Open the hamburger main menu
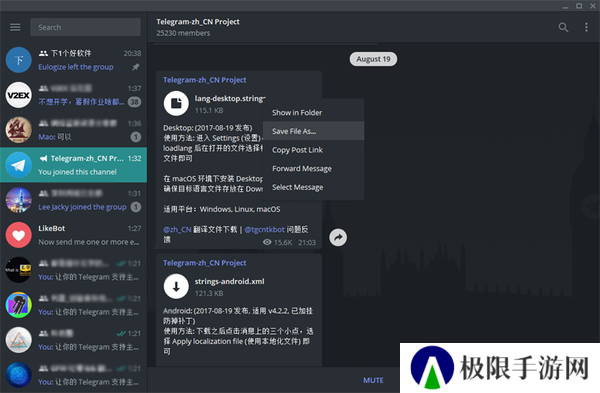 pyautogui.click(x=15, y=27)
